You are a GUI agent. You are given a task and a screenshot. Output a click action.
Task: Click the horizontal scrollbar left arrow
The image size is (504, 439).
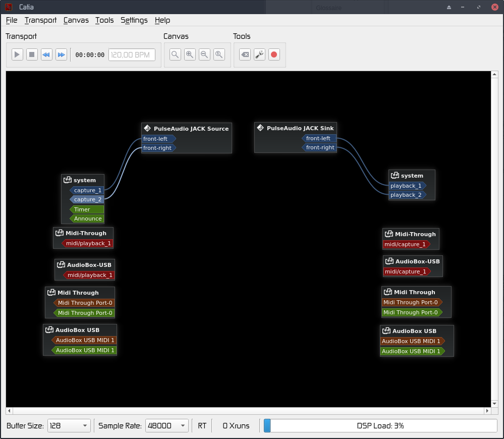pos(9,411)
